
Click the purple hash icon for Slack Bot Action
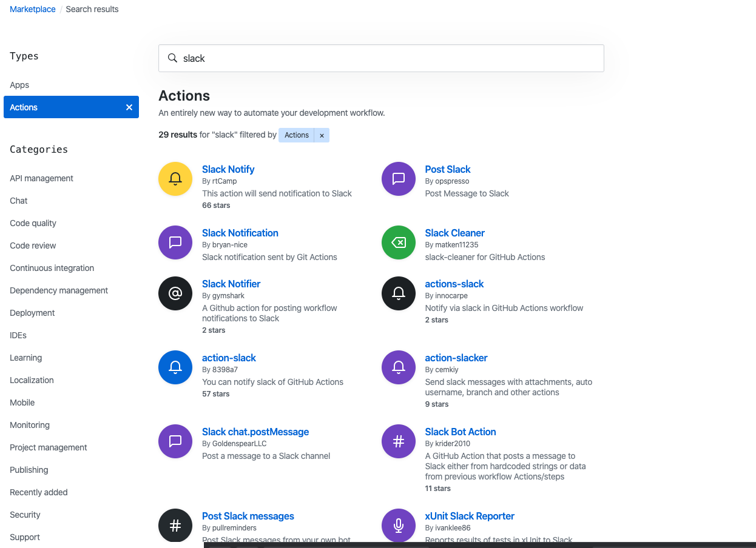click(x=399, y=441)
